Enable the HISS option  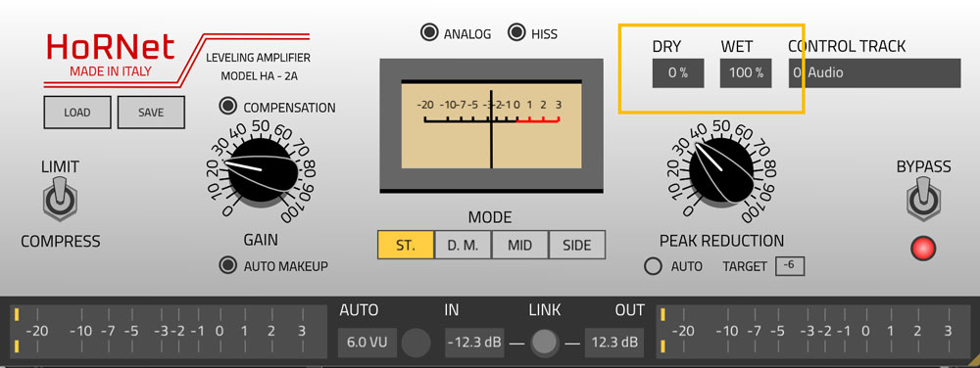coord(516,32)
